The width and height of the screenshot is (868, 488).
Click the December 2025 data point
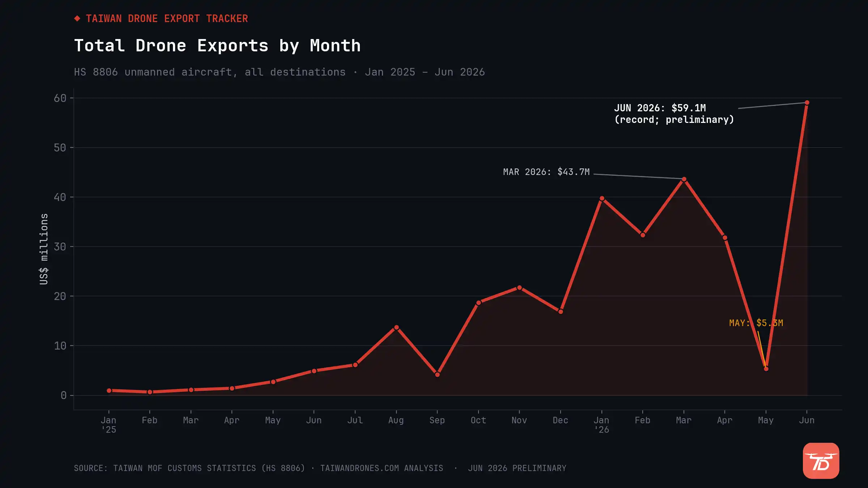(x=561, y=312)
